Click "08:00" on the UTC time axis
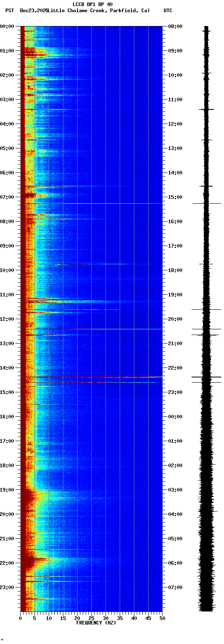Viewport: 224px width, 644px height. coord(175,26)
